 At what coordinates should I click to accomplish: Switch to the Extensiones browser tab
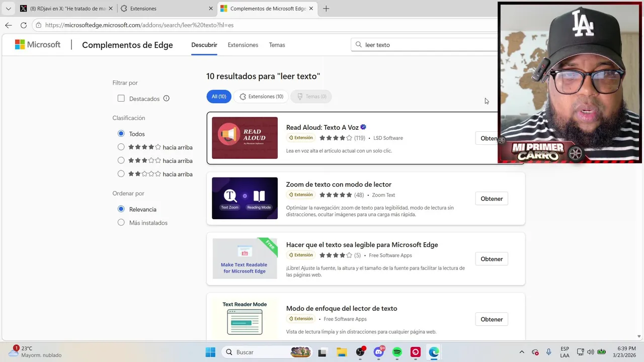(168, 9)
